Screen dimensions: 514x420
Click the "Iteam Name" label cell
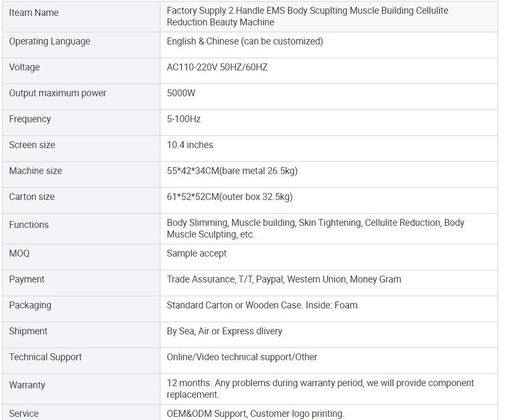(34, 13)
